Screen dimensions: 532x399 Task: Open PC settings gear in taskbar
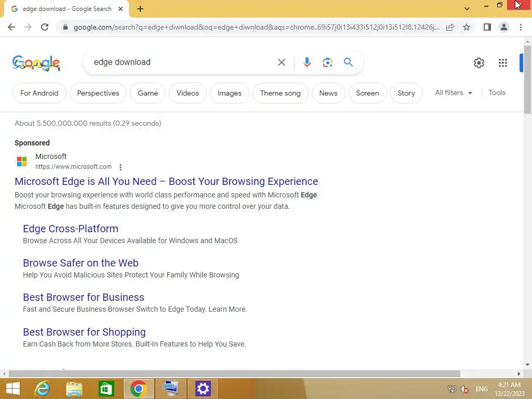203,389
